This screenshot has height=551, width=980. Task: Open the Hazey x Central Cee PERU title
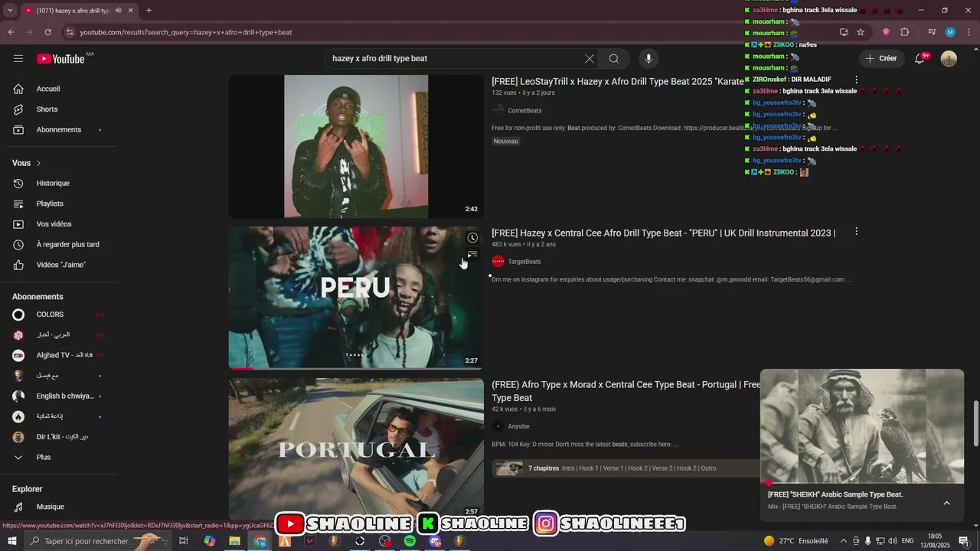tap(663, 233)
